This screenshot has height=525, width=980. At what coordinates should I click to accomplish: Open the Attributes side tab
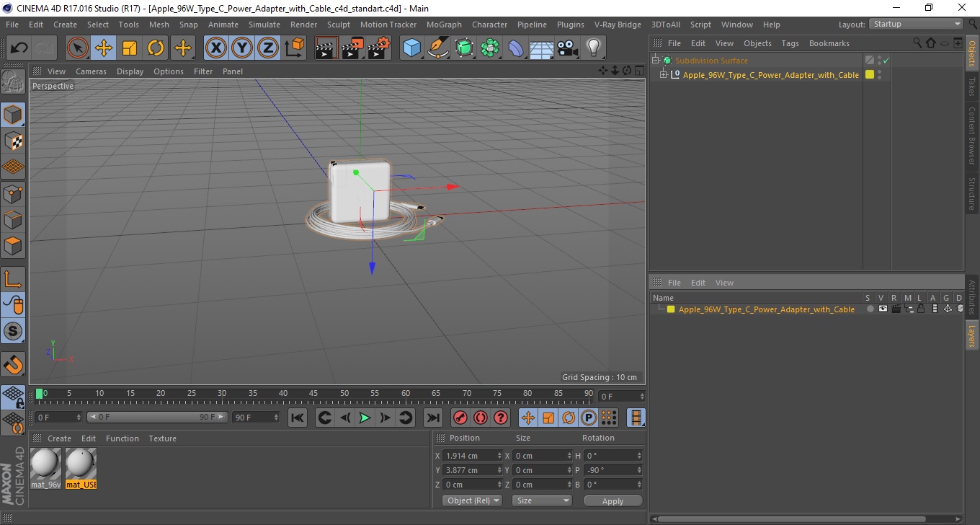(971, 297)
